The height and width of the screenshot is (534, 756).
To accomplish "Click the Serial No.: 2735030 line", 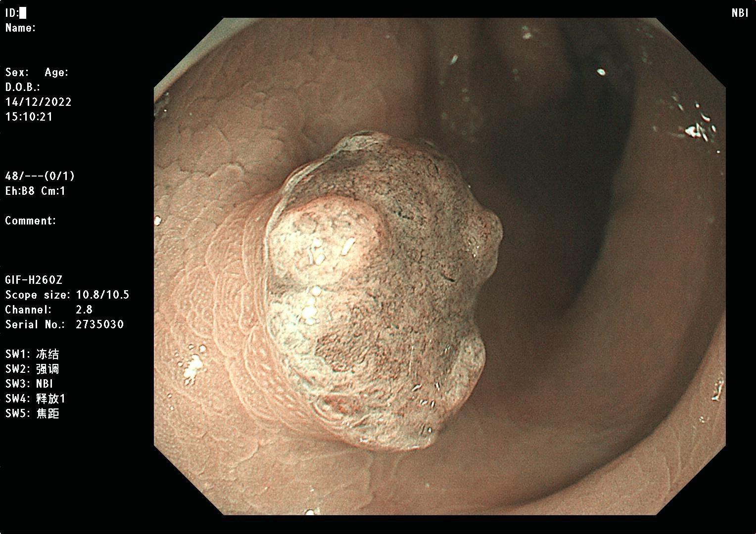I will (x=64, y=324).
